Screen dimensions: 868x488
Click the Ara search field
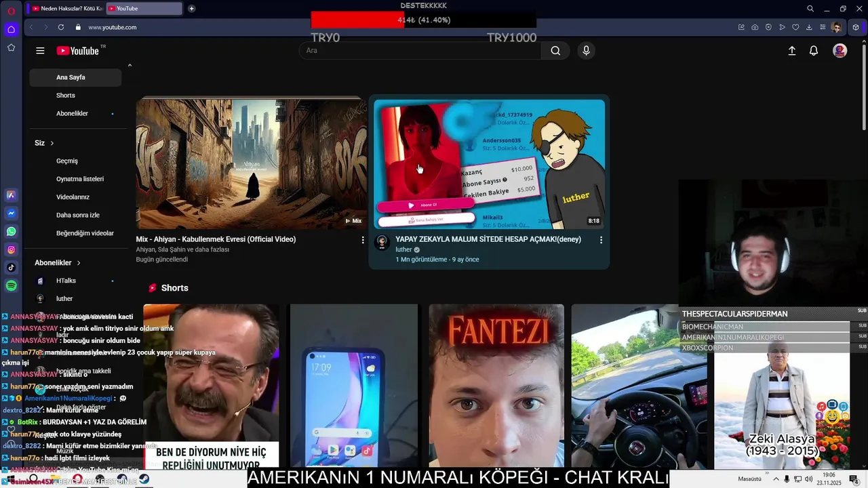[420, 51]
